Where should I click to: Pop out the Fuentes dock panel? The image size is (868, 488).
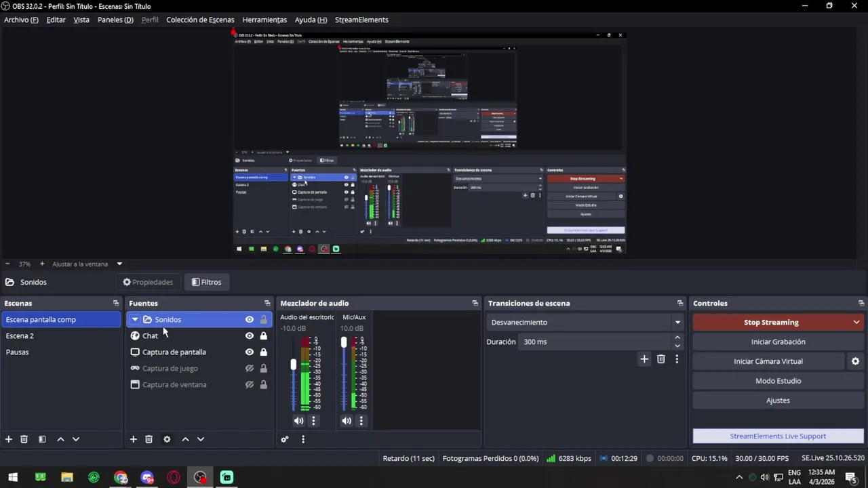click(x=267, y=303)
